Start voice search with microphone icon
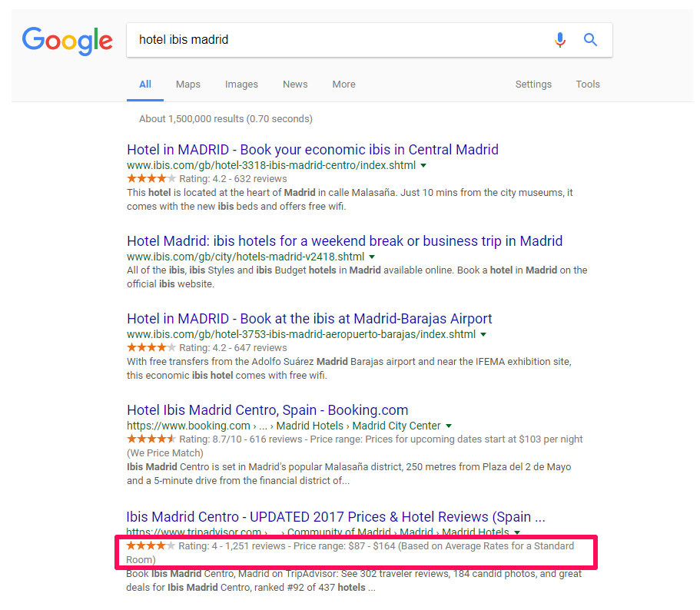This screenshot has height=610, width=700. click(560, 40)
